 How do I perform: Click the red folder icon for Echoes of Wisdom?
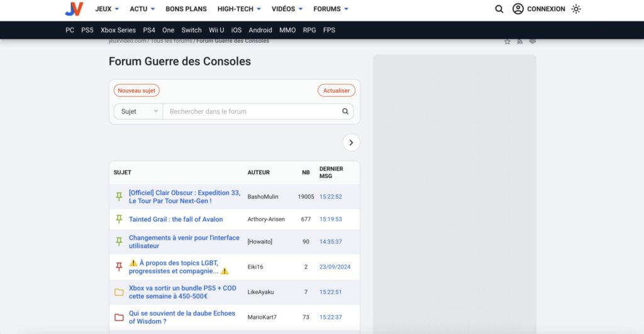pos(119,317)
